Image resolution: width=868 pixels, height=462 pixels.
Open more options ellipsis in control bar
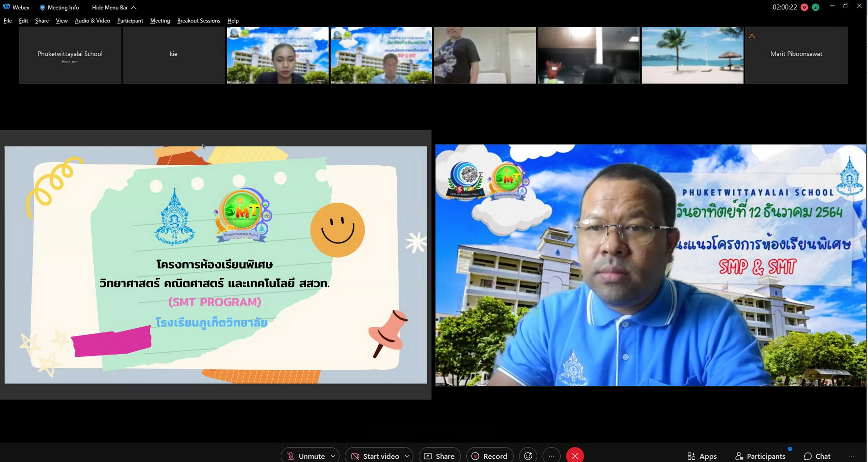(x=552, y=456)
